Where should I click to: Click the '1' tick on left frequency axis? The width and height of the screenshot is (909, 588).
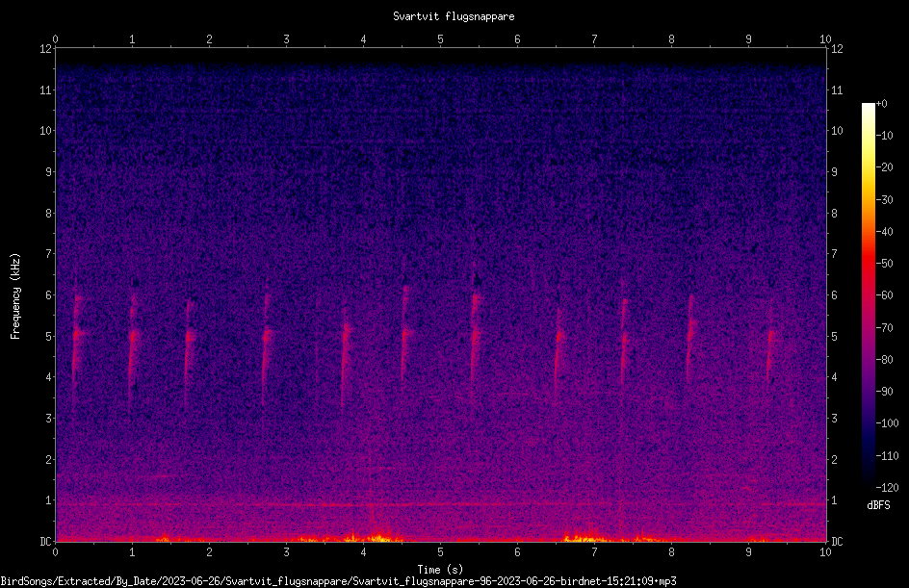point(49,500)
